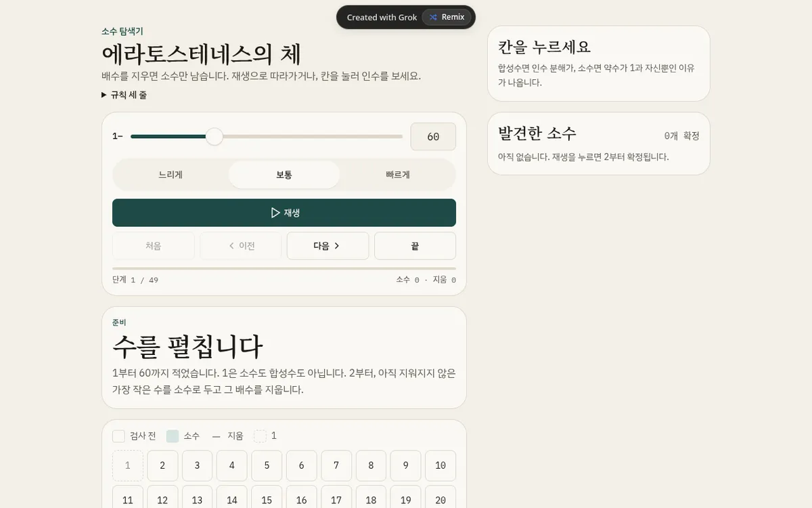Click the range slider thumb

click(214, 136)
